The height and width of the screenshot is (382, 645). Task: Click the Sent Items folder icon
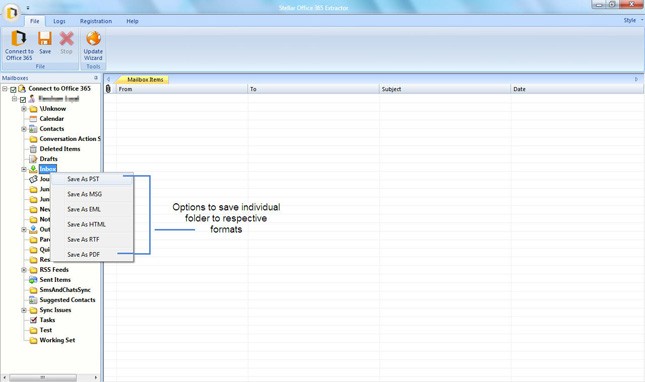[33, 280]
